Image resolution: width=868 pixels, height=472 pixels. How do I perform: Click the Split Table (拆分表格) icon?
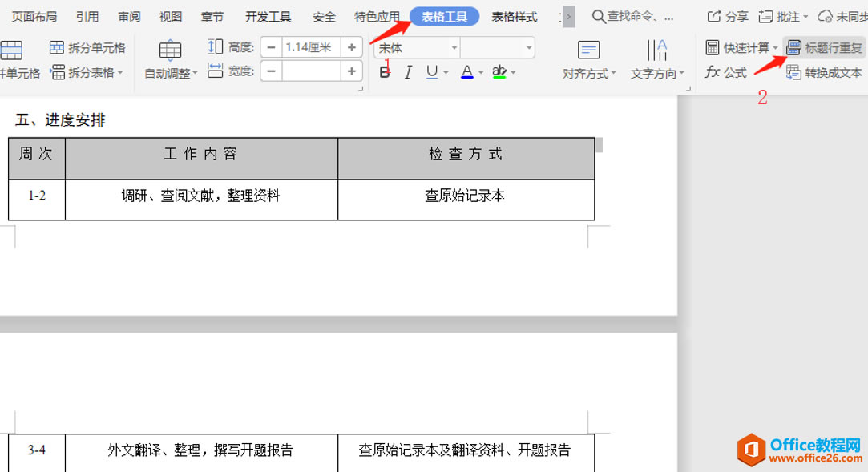click(x=57, y=72)
